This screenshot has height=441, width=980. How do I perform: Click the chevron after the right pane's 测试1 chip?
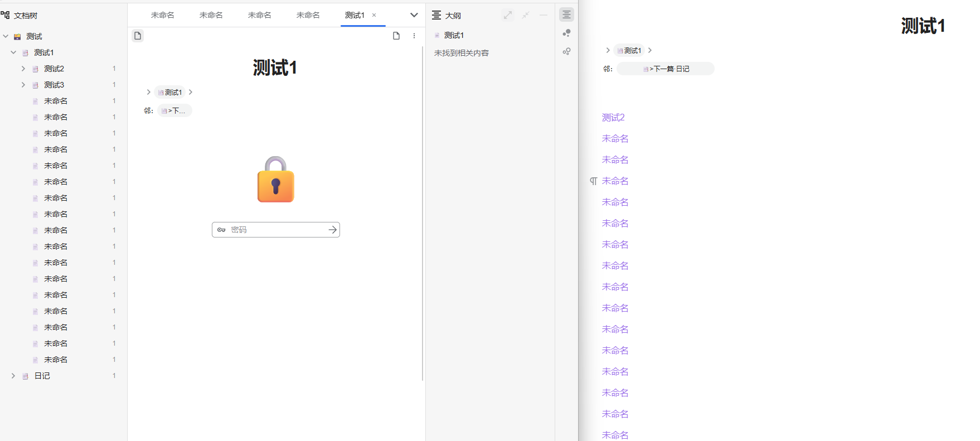650,50
